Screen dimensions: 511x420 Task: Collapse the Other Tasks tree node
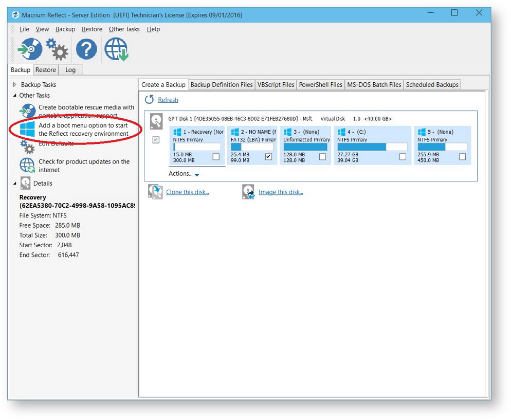[x=15, y=96]
